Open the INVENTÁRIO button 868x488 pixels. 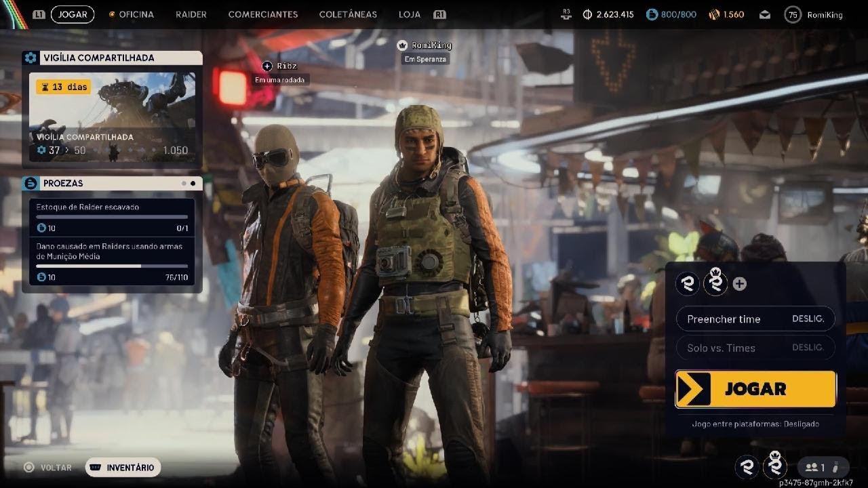pos(123,468)
